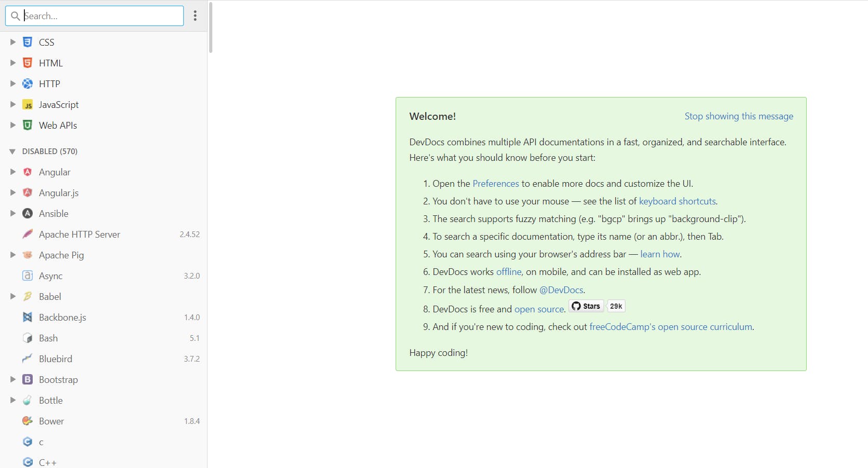Click the Bluebird logo icon

(28, 359)
